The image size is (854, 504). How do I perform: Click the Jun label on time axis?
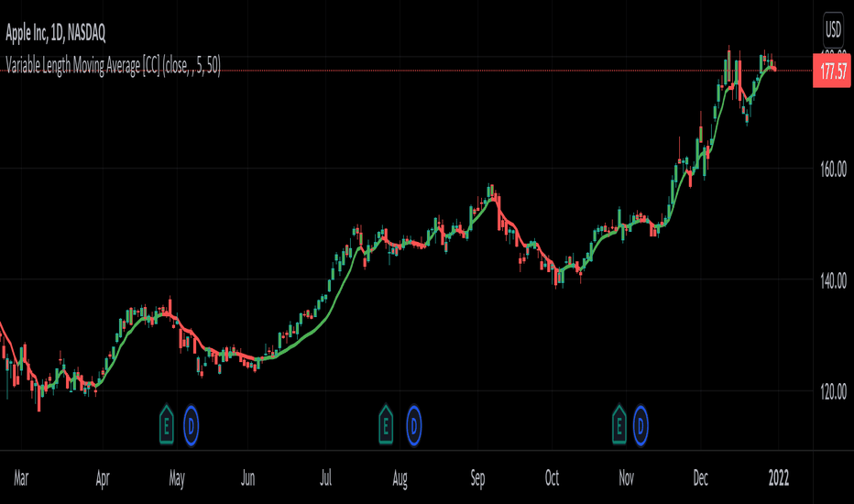tap(247, 478)
